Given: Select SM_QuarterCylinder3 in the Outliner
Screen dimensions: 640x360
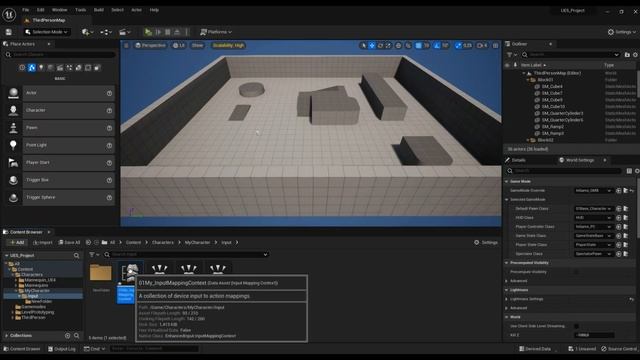Looking at the screenshot, I should pyautogui.click(x=562, y=113).
